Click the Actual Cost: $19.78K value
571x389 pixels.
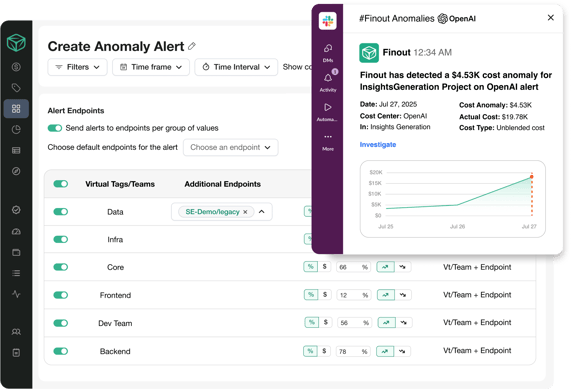click(x=493, y=117)
